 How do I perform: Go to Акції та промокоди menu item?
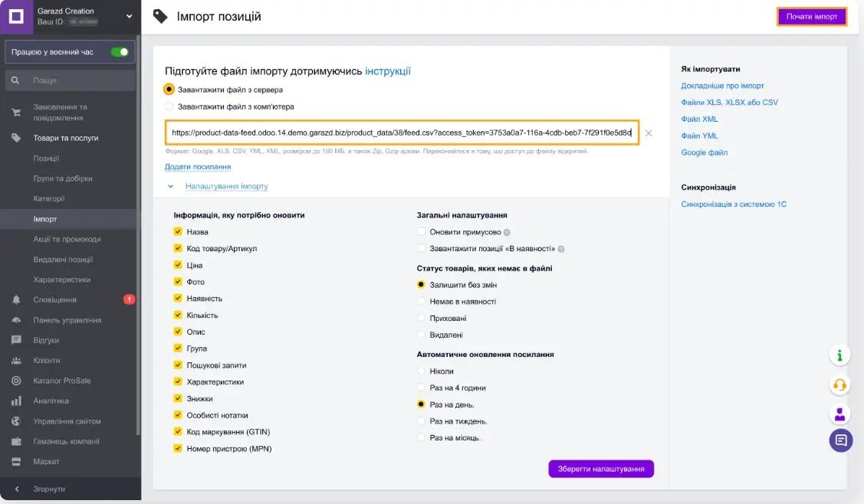67,239
